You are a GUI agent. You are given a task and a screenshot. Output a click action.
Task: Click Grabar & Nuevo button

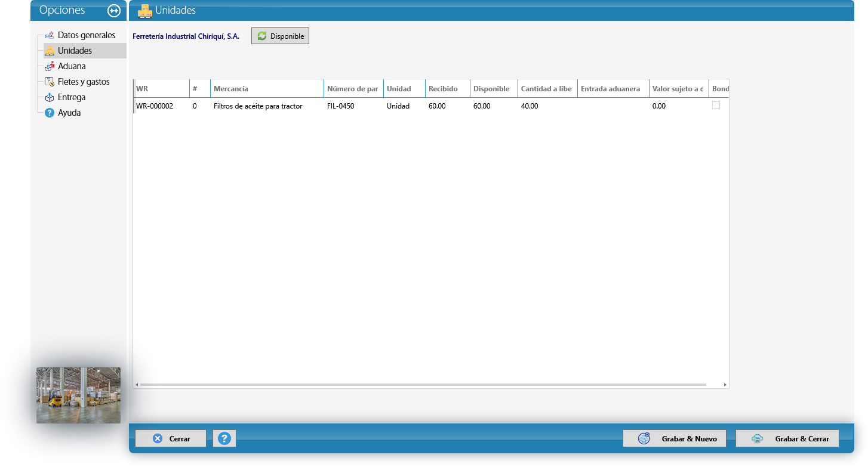(675, 438)
